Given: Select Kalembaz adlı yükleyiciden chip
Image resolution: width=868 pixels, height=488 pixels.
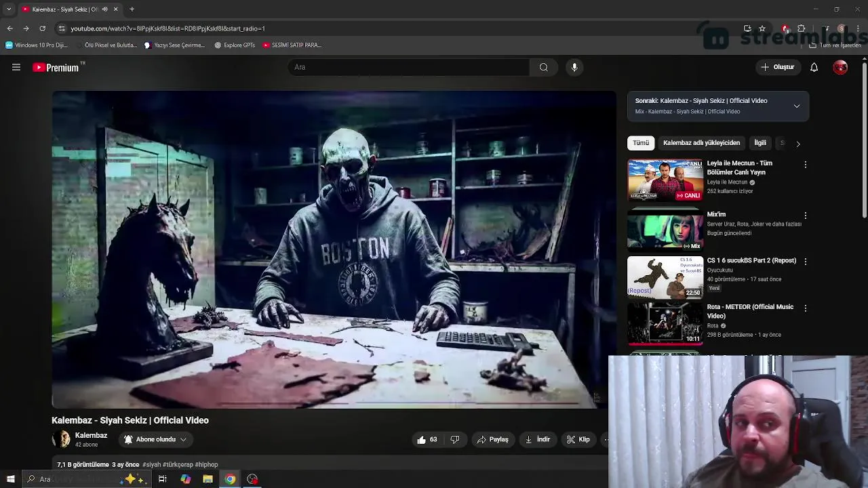Looking at the screenshot, I should click(701, 143).
